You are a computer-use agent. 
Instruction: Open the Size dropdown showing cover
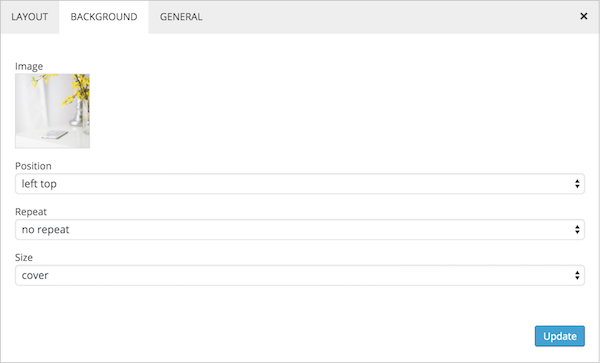(x=300, y=275)
